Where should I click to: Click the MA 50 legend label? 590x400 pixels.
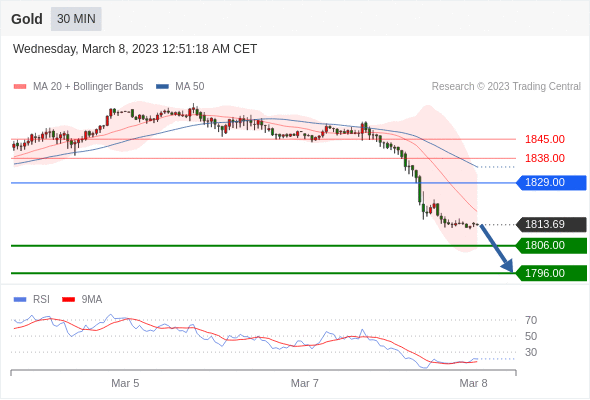(190, 87)
